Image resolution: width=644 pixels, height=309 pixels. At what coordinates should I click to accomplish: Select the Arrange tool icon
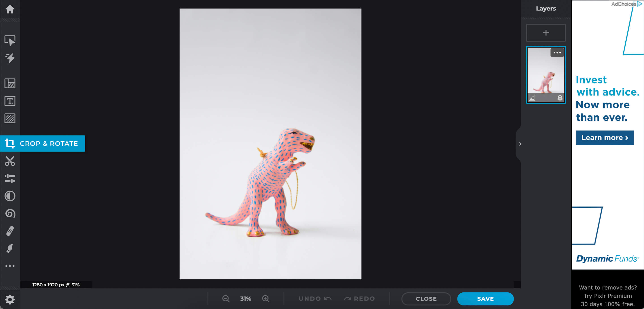point(10,41)
